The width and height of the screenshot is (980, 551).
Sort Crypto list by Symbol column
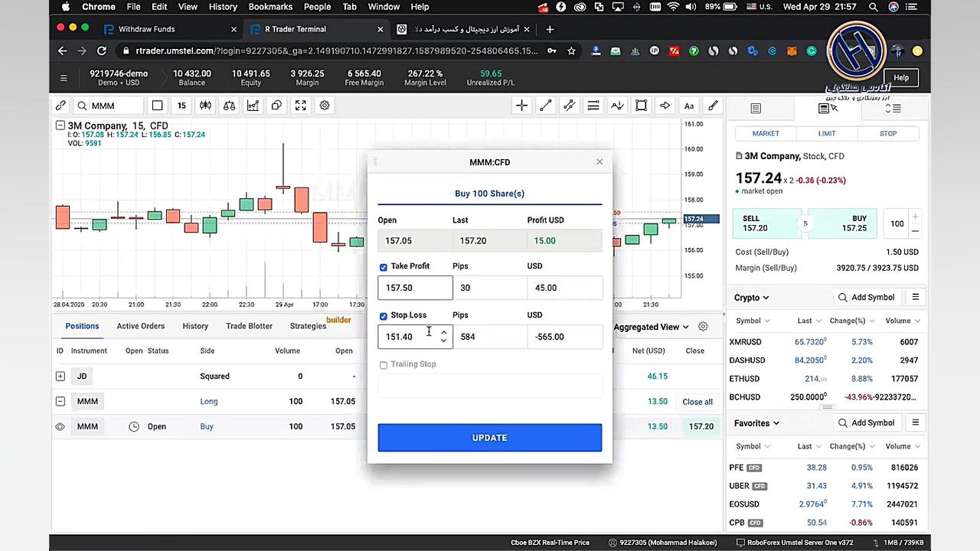tap(753, 321)
